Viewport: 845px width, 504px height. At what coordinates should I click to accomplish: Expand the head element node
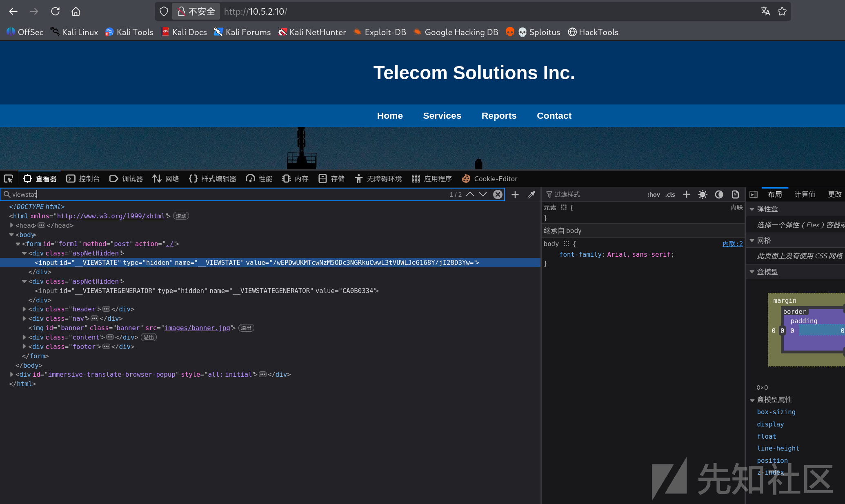[12, 225]
